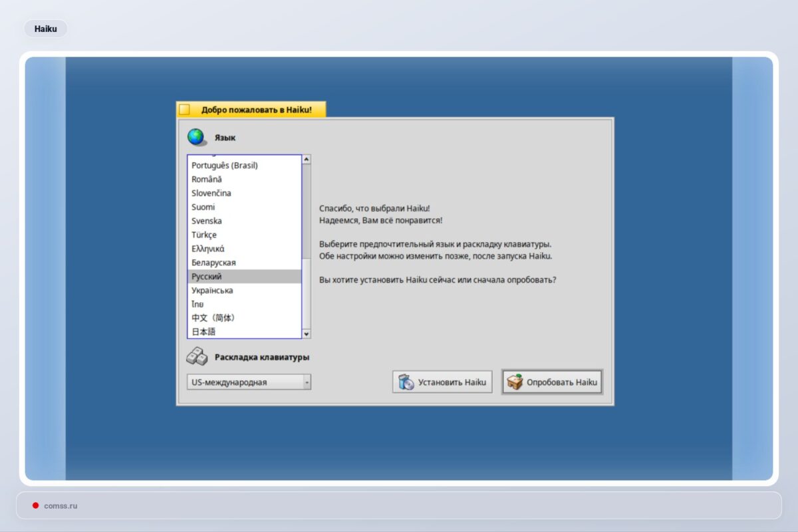798x532 pixels.
Task: Click the keyboard icon beside Раскладка клавиатуры
Action: [x=196, y=356]
